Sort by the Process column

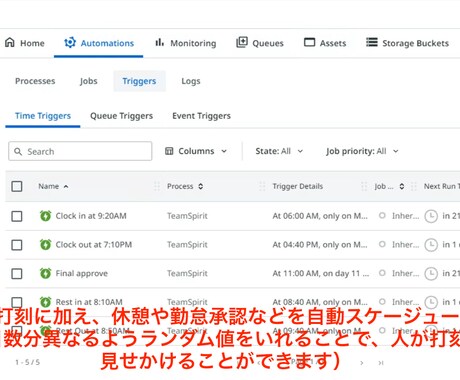180,186
